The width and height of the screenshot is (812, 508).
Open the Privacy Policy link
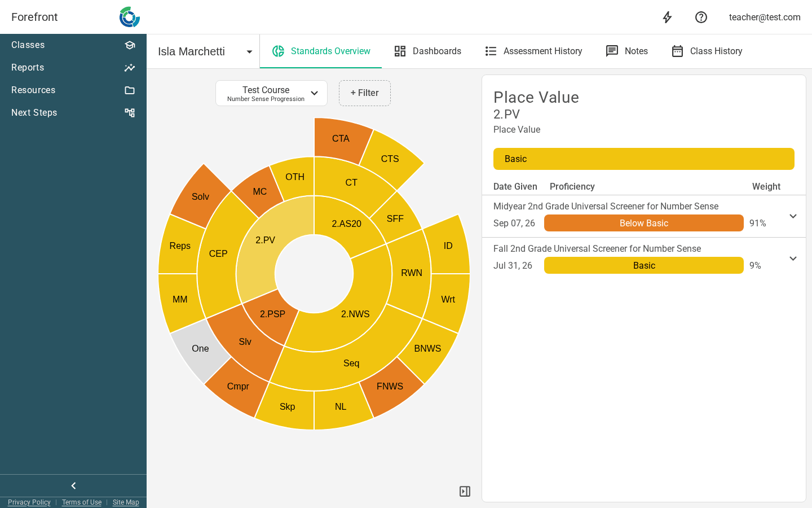pos(29,502)
